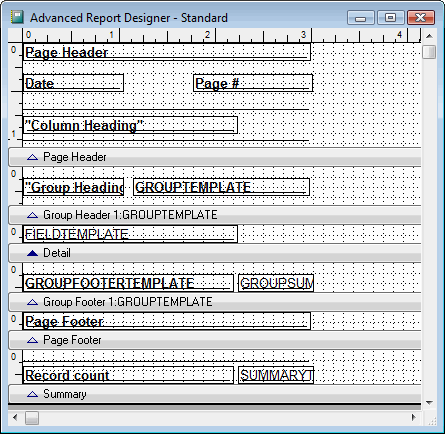Screen dimensions: 445x434
Task: Collapse the Page Footer band triangle
Action: [32, 340]
